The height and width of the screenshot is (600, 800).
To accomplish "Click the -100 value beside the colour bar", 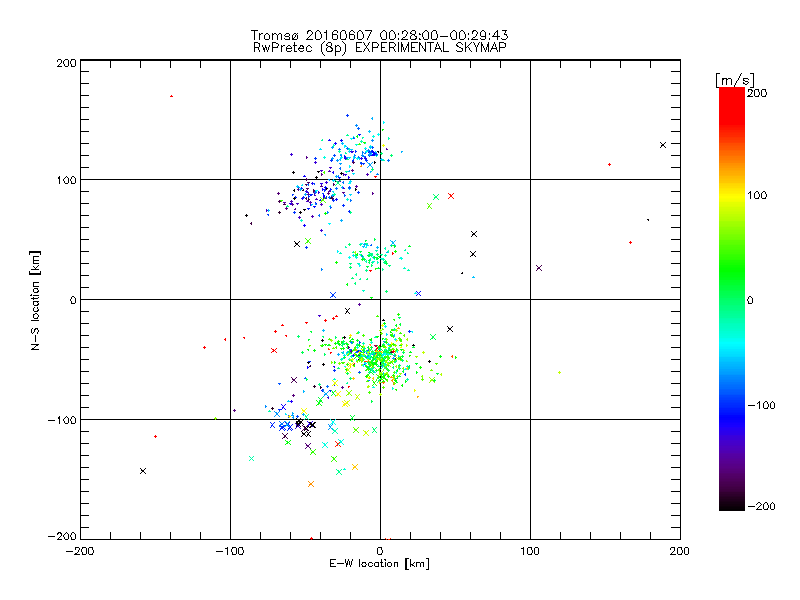I will (761, 406).
